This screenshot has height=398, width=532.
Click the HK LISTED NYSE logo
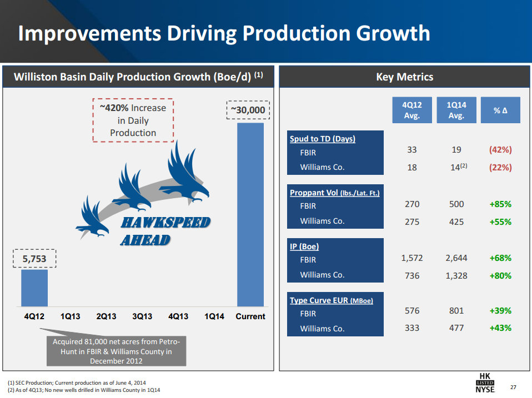pos(486,384)
